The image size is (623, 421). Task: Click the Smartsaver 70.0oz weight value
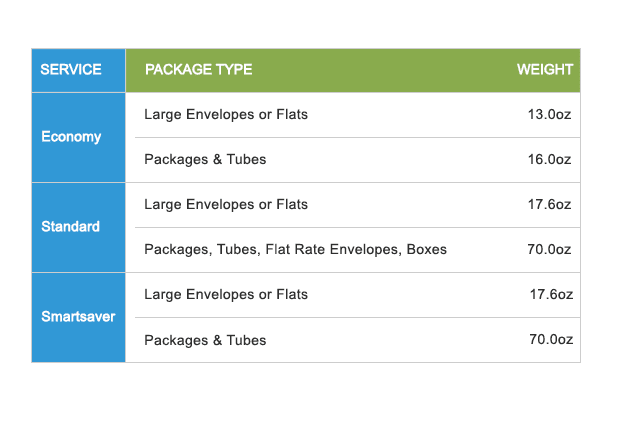point(551,339)
